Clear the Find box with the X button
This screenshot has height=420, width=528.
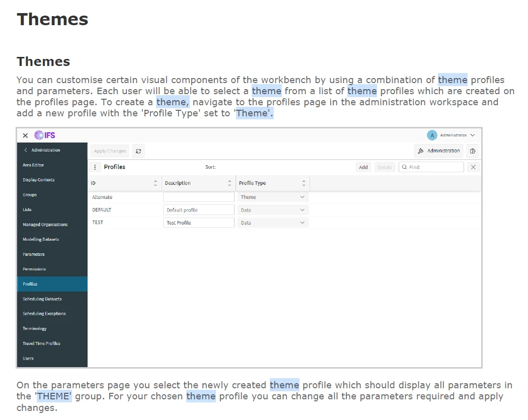tap(473, 167)
